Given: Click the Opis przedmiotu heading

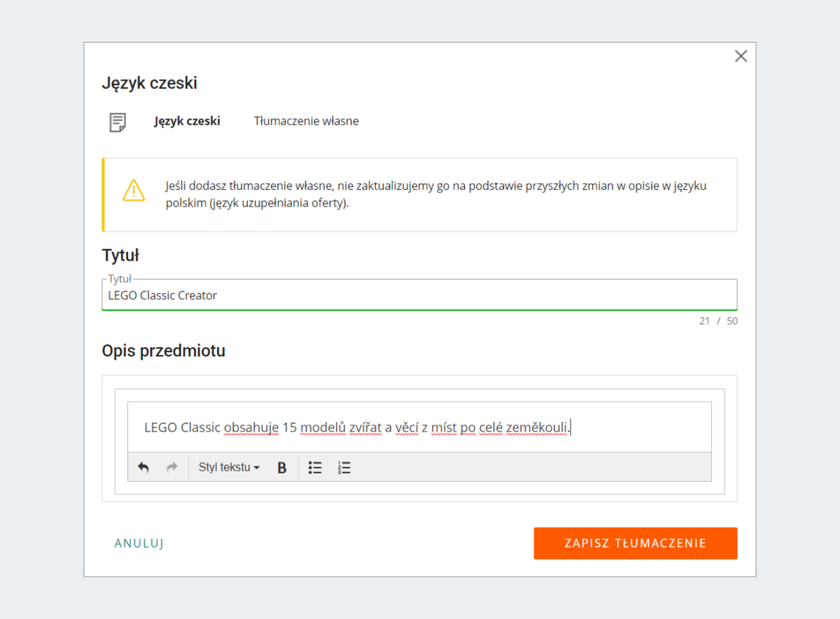Looking at the screenshot, I should (164, 351).
